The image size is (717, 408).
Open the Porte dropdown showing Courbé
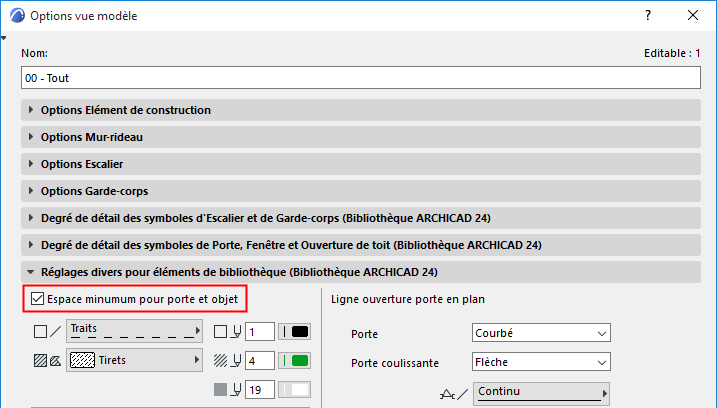coord(541,333)
